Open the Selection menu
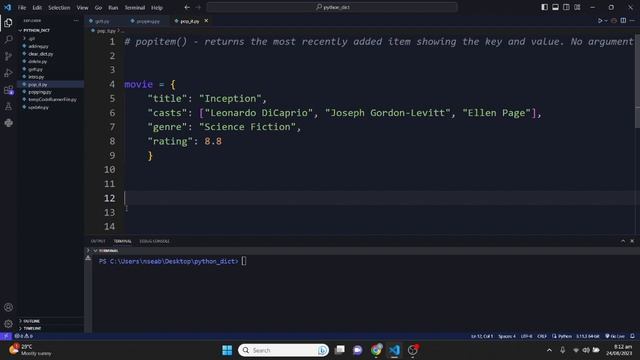Screen dimensions: 640x360 [x=59, y=7]
